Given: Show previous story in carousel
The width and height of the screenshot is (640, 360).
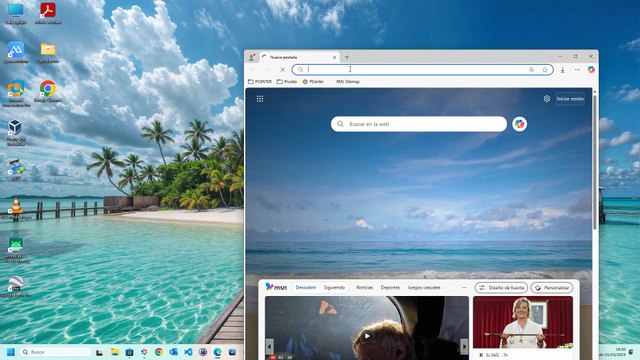Looking at the screenshot, I should [270, 347].
